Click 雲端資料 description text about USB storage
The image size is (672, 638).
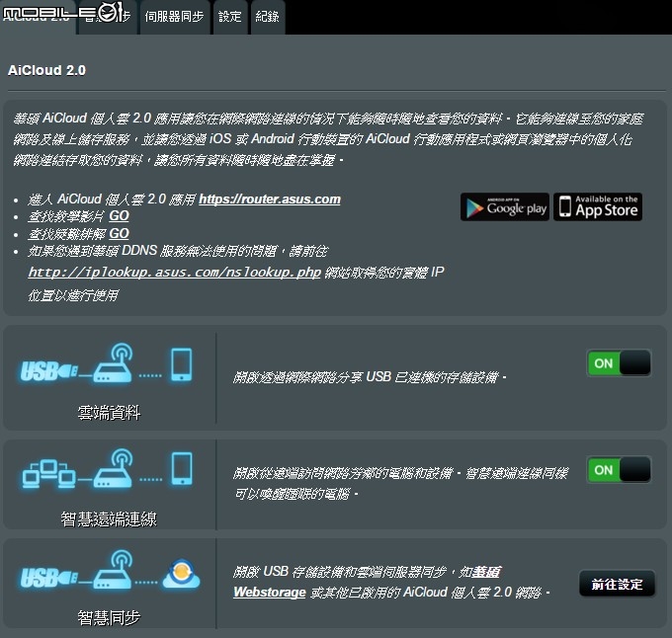click(370, 377)
